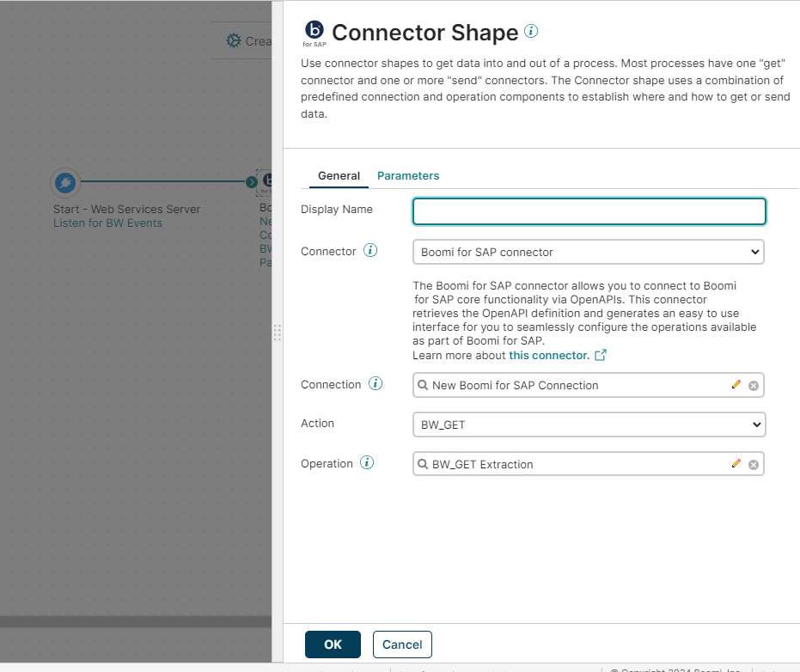
Task: Click the Boomi for SAP connector shape on canvas
Action: [267, 182]
